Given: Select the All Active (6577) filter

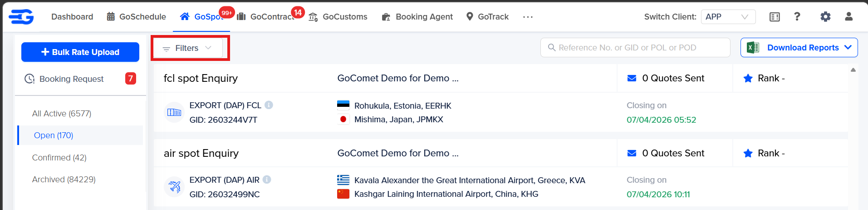Looking at the screenshot, I should click(62, 114).
